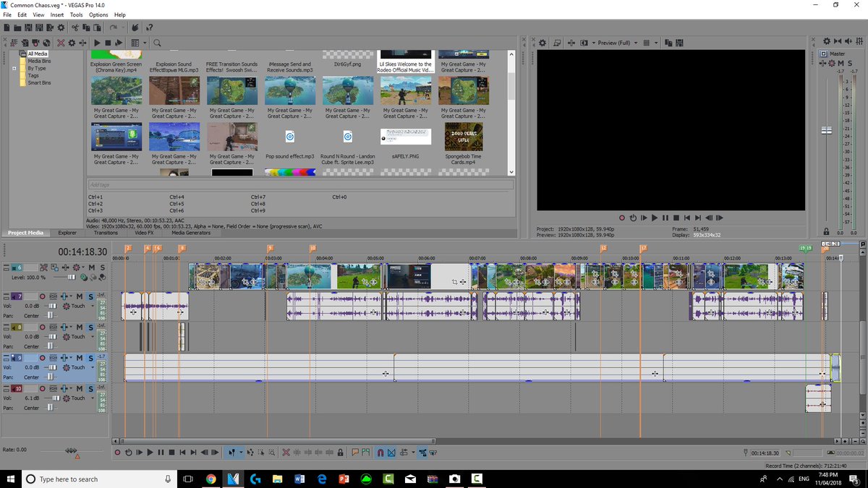Click the Add tags input field
The height and width of the screenshot is (488, 868).
(x=300, y=184)
